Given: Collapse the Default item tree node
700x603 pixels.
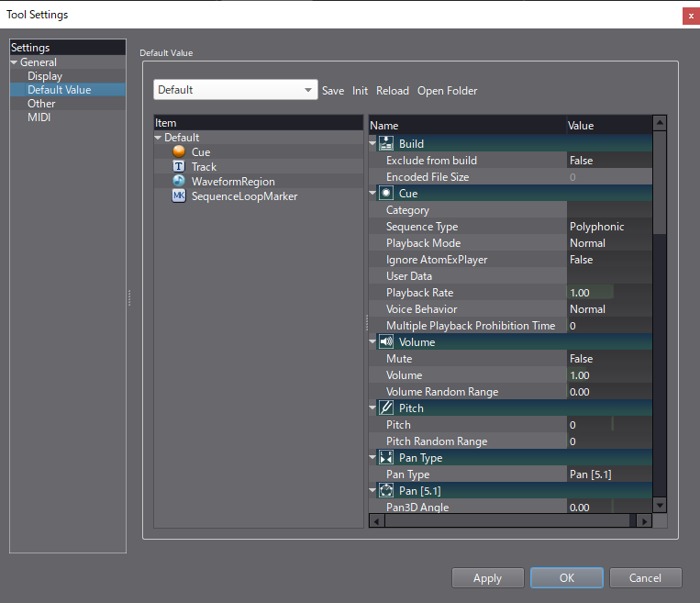Looking at the screenshot, I should [158, 138].
